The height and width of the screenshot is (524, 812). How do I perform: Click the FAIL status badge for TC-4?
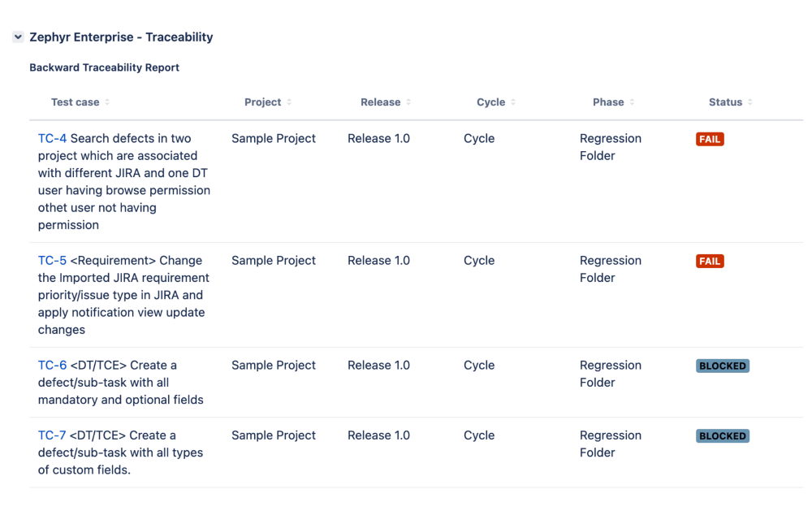710,140
